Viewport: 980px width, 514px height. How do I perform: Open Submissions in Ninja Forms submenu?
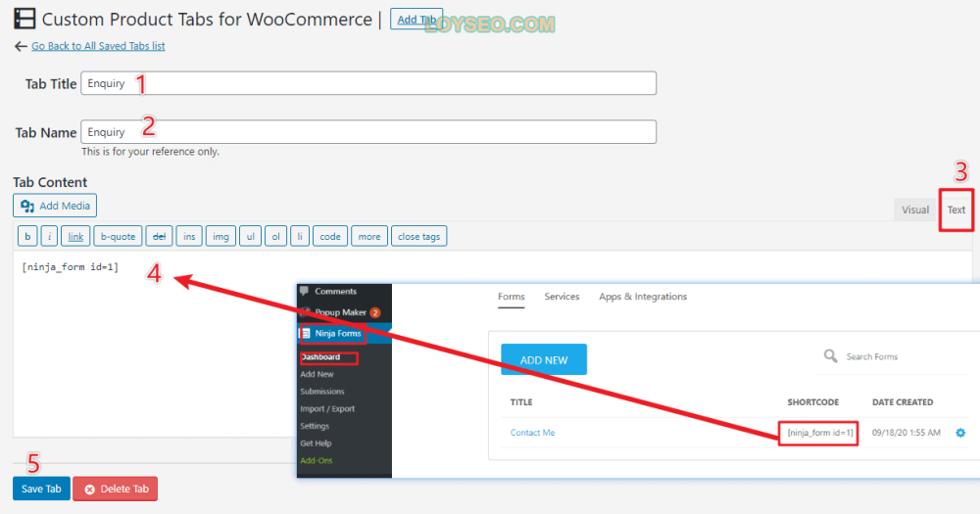tap(321, 392)
